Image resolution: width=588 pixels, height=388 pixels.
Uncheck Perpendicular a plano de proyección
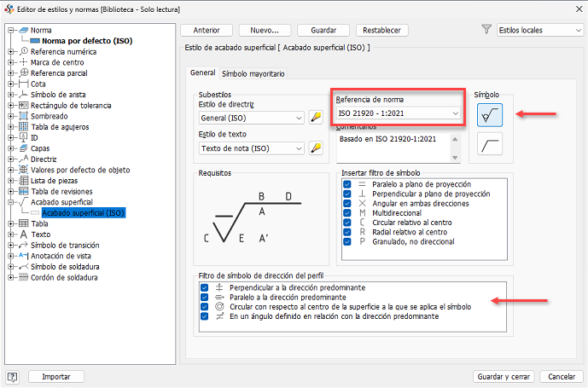pos(347,194)
